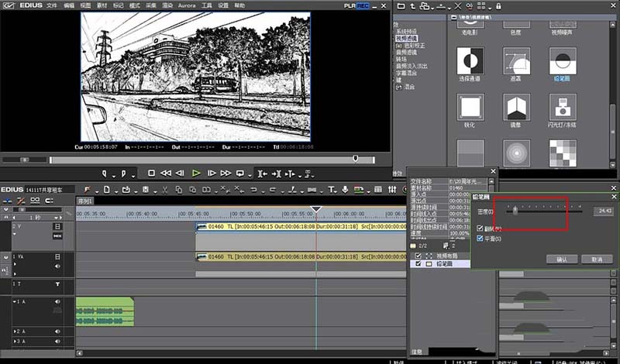Image resolution: width=620 pixels, height=364 pixels.
Task: Expand the 色彩校正 tree folder
Action: click(x=398, y=46)
